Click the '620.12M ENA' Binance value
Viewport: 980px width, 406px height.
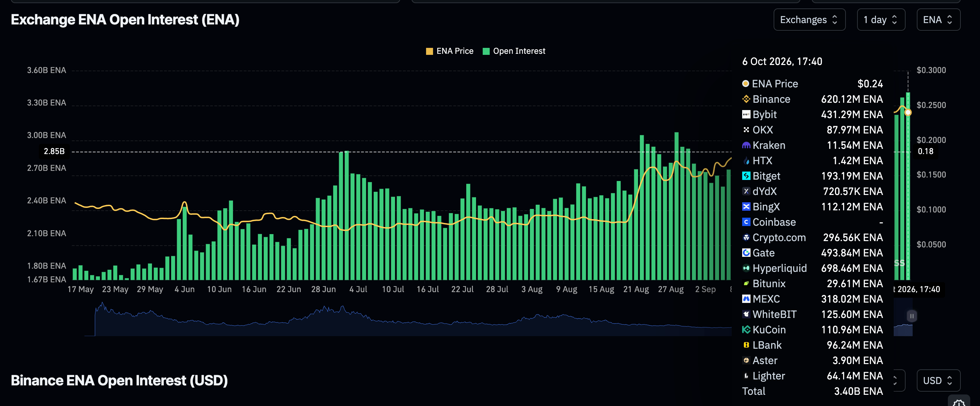(x=852, y=99)
